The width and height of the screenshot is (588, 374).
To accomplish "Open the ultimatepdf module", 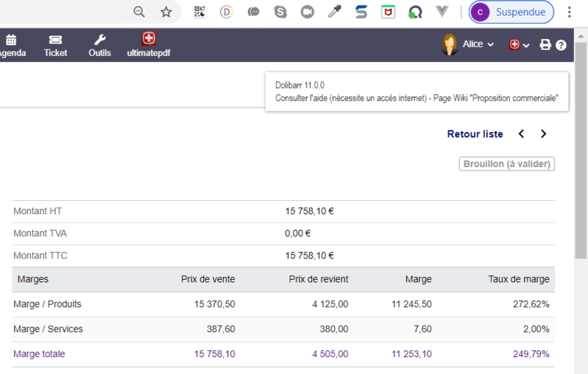I will (149, 45).
